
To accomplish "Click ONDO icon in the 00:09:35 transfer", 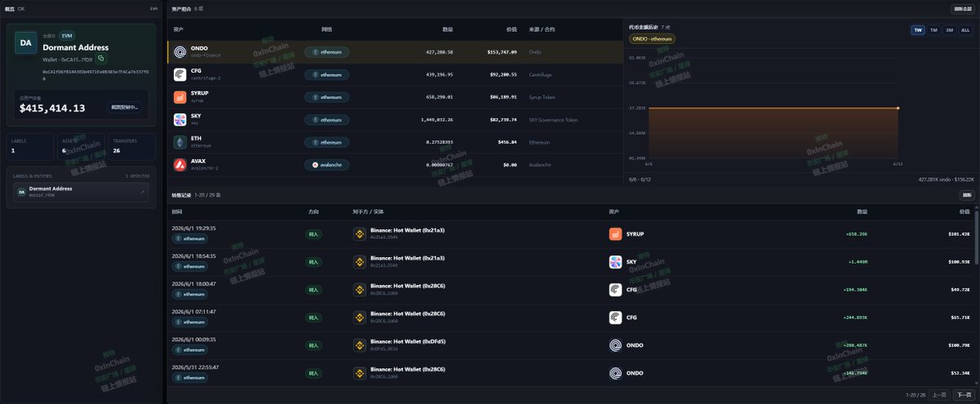I will (616, 345).
